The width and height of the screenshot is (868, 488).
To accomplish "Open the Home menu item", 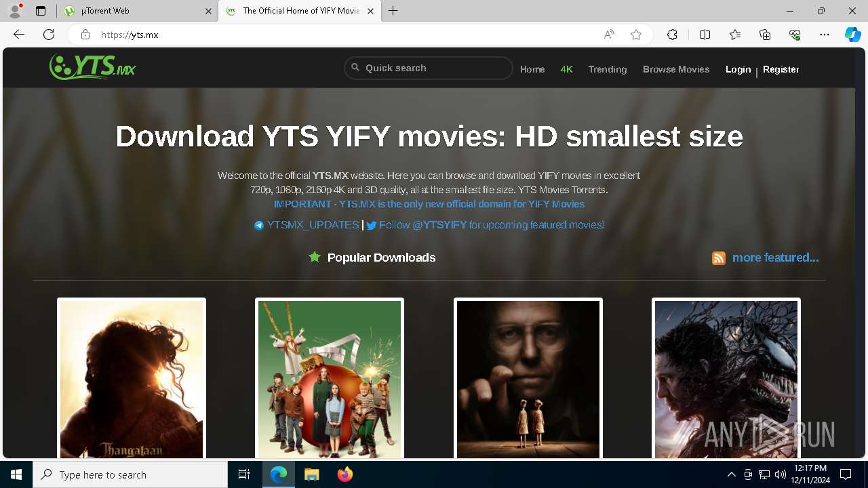I will (x=532, y=69).
